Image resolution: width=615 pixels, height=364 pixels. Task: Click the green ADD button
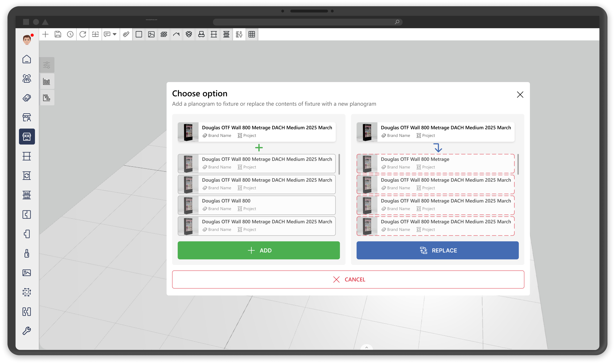coord(259,250)
